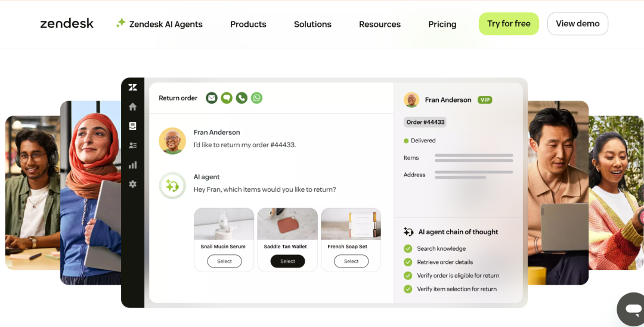This screenshot has width=644, height=327.
Task: Click the Search knowledge green checkmark
Action: (408, 248)
